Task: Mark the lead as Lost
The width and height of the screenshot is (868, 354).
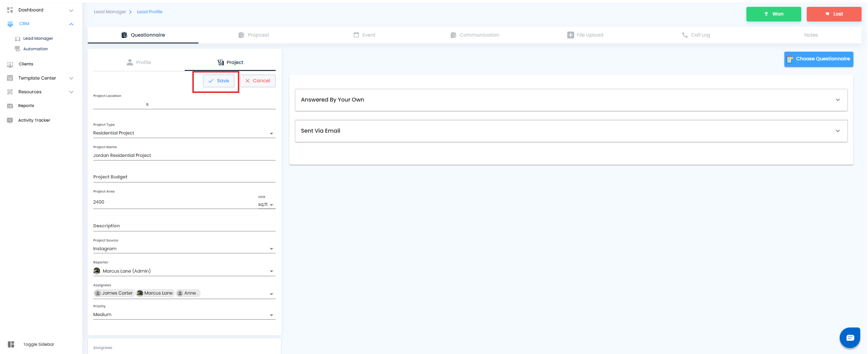Action: (834, 14)
